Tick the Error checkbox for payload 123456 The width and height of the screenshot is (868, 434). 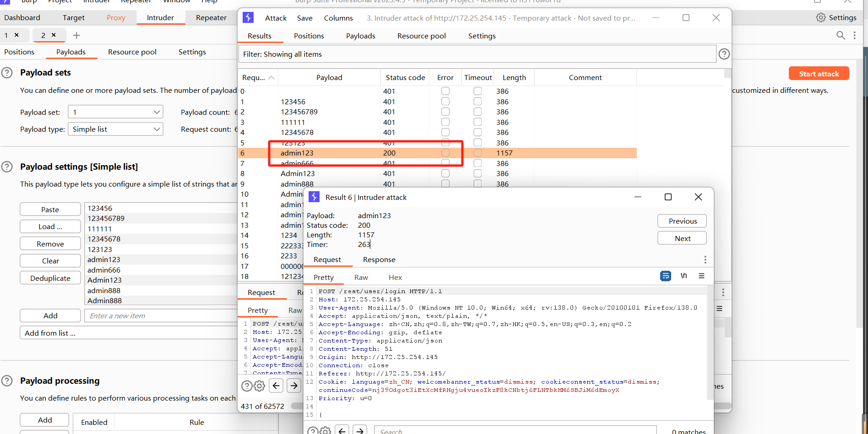445,102
